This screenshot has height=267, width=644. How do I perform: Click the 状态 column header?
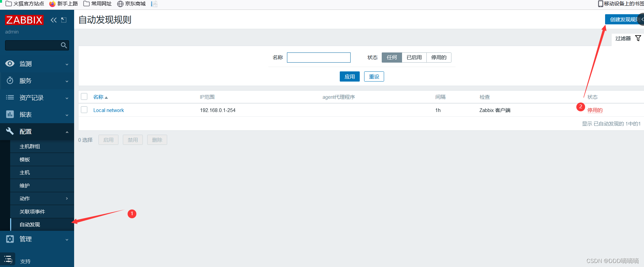coord(592,97)
